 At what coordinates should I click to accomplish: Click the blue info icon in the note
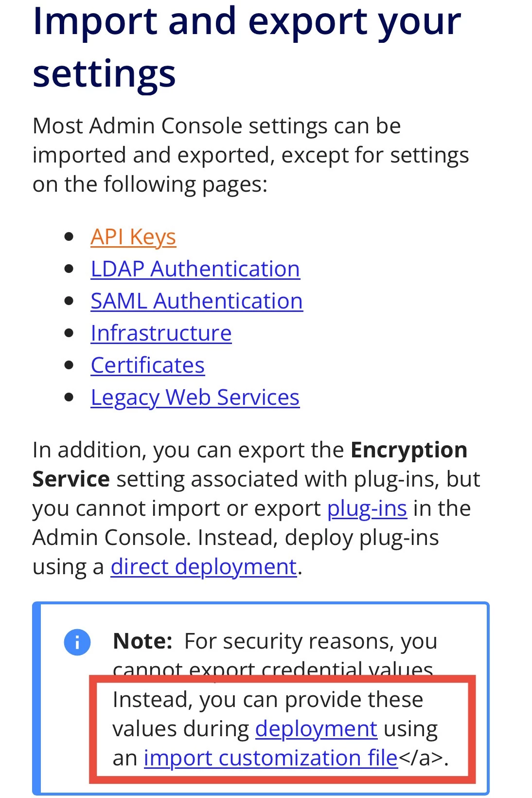77,642
